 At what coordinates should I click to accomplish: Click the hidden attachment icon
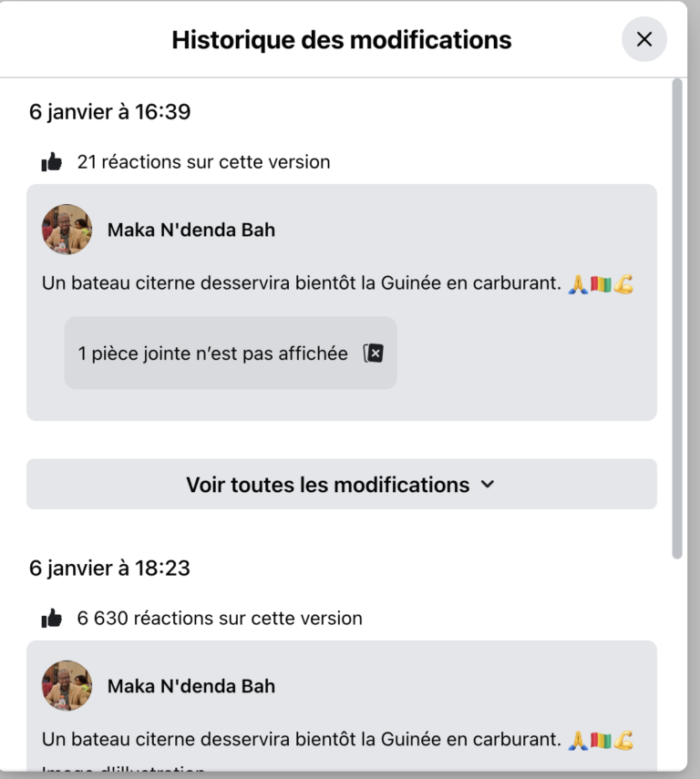(374, 354)
